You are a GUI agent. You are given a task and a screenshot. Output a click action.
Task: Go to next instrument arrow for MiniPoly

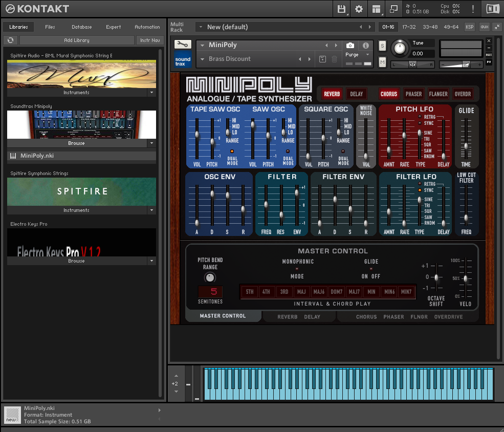coord(336,46)
